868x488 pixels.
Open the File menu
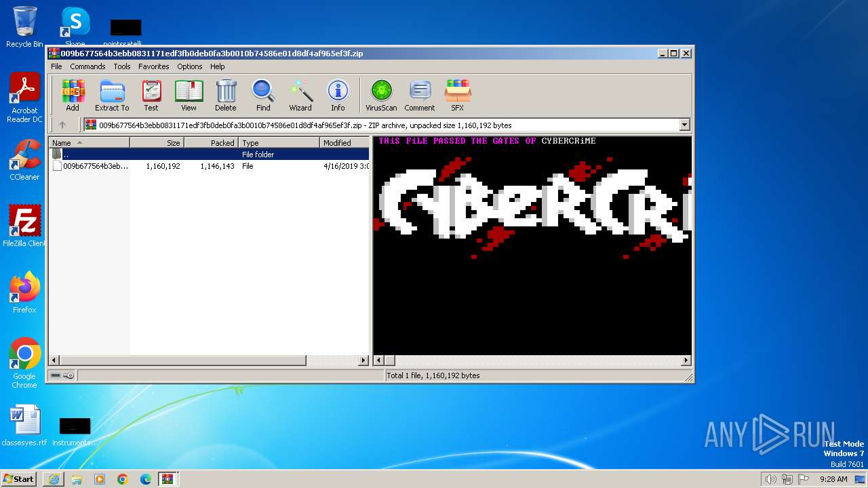(x=56, y=66)
